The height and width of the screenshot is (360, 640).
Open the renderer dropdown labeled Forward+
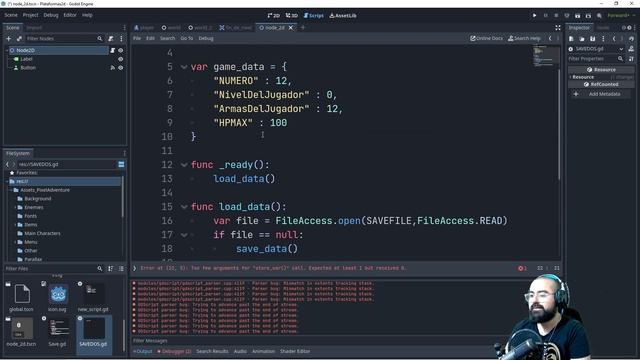[x=621, y=16]
